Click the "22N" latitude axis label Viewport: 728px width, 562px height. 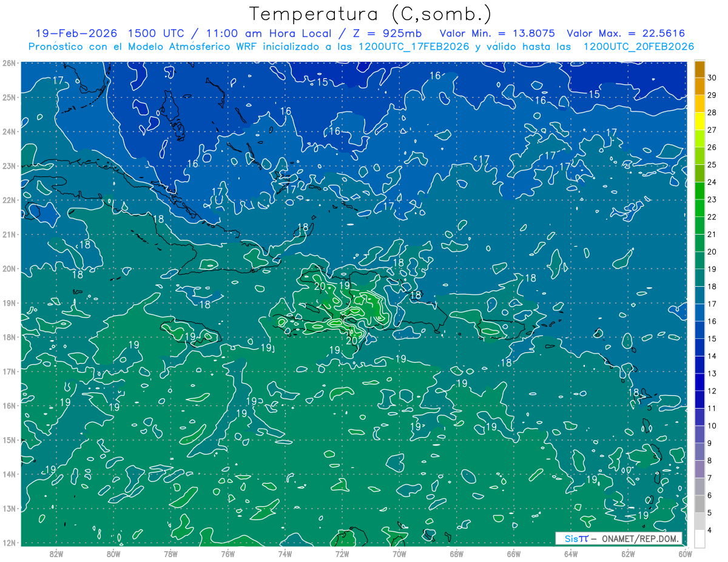[x=9, y=200]
